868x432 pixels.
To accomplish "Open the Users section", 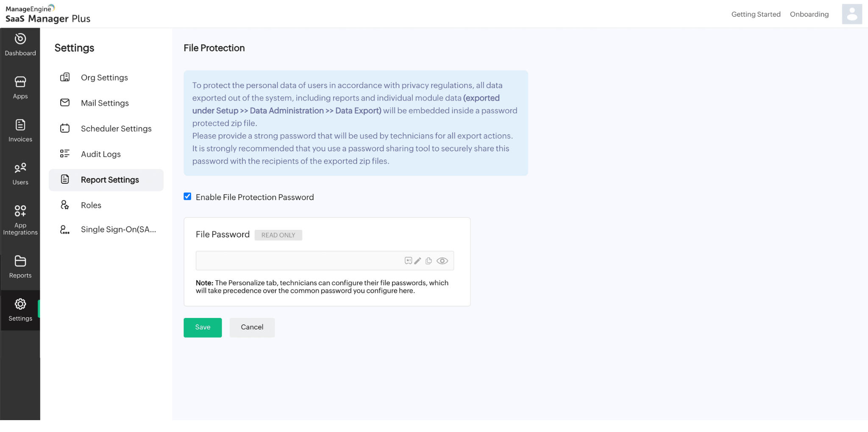I will point(20,174).
